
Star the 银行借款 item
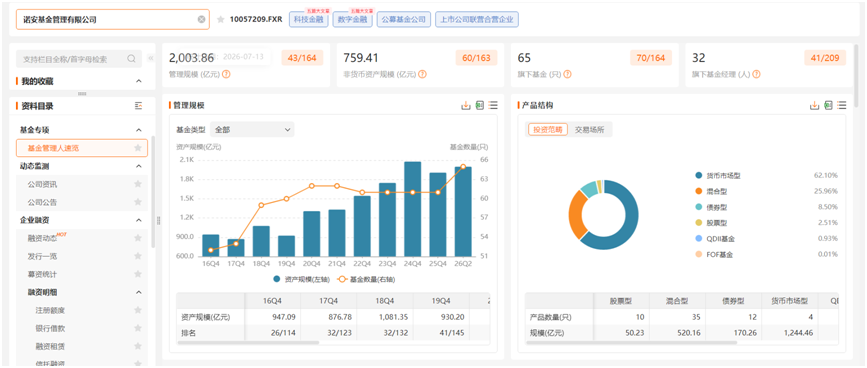pyautogui.click(x=138, y=328)
